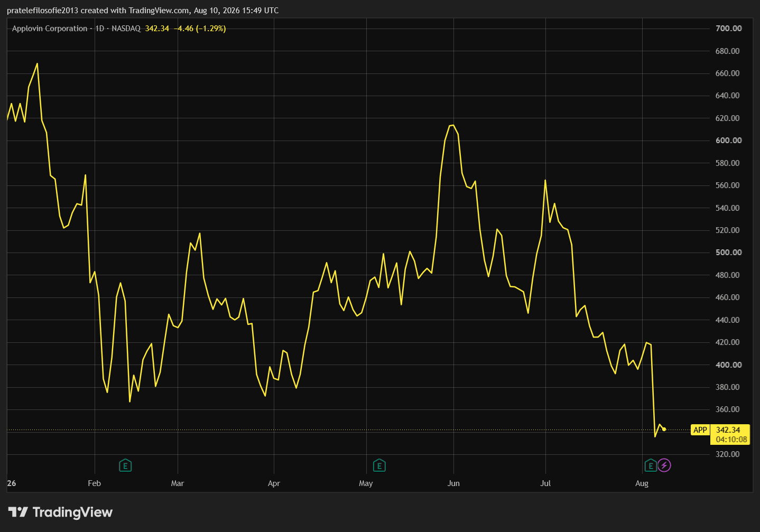Click the 700.00 price axis label
The image size is (760, 532).
click(729, 29)
